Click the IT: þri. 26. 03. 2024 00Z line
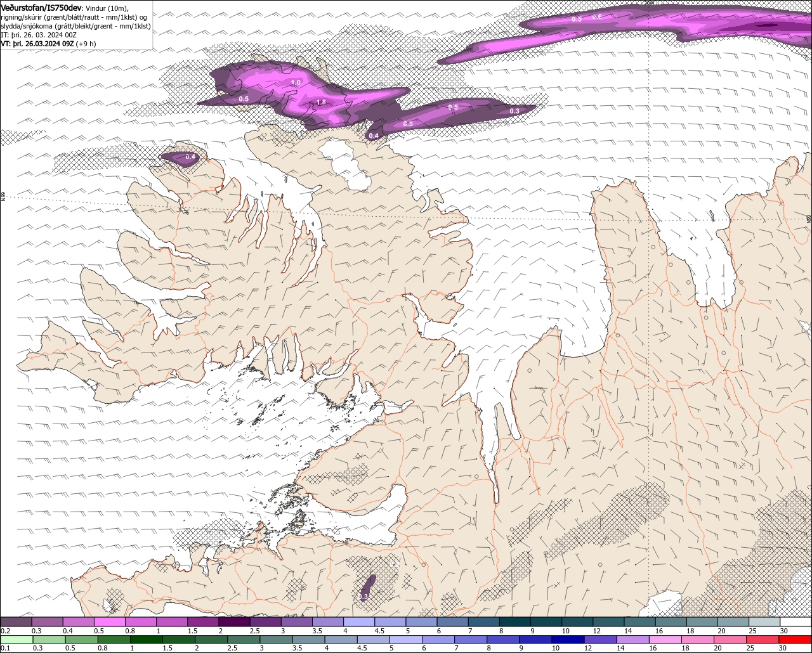812x653 pixels. (x=39, y=35)
